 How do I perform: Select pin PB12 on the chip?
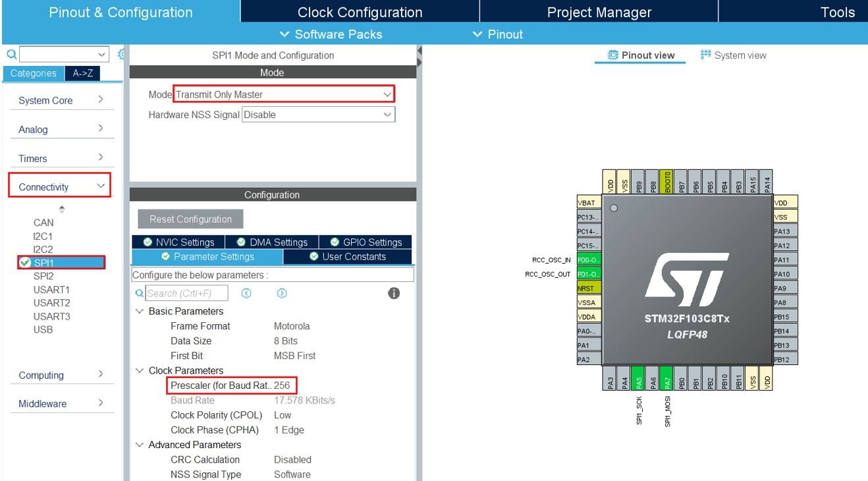click(785, 359)
